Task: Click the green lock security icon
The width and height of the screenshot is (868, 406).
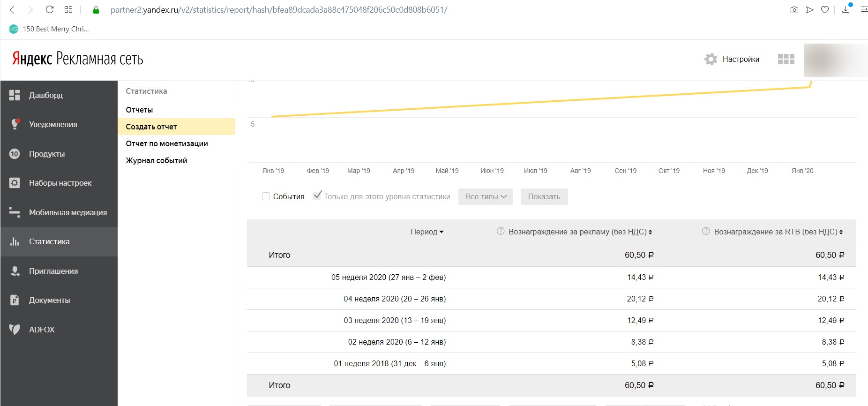Action: [x=96, y=10]
